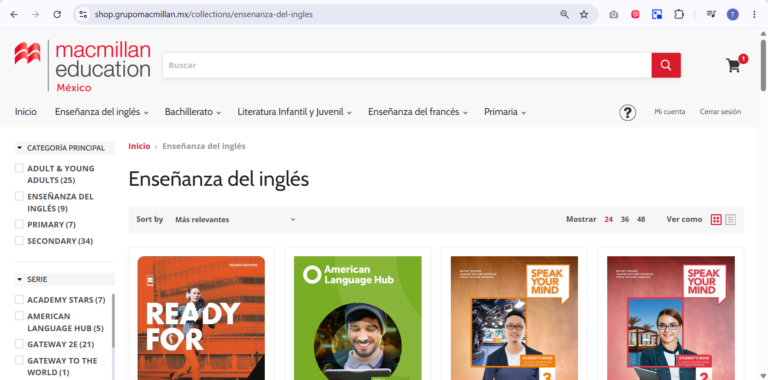The height and width of the screenshot is (380, 768).
Task: Expand Enseñanza del francés nav menu
Action: pos(418,112)
